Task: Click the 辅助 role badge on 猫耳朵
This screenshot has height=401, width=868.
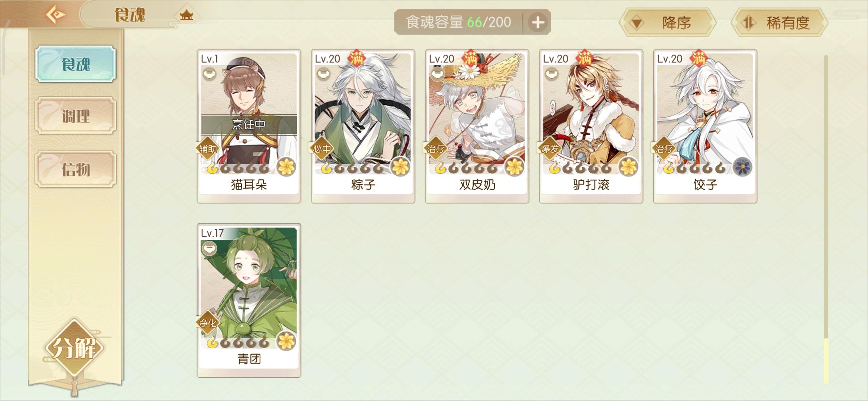Action: [208, 149]
